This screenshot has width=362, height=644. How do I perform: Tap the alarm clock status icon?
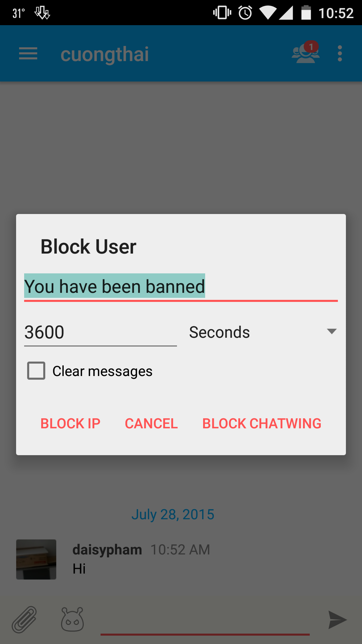pos(245,13)
